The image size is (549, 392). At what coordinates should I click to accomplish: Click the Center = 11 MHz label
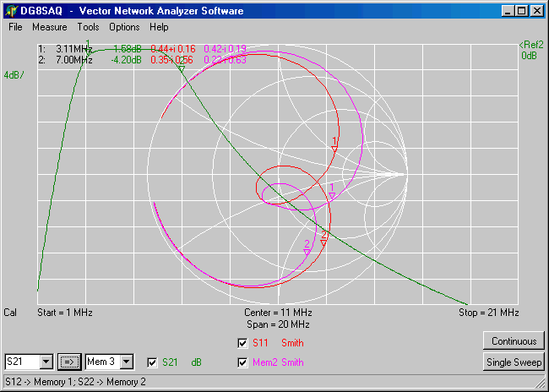[278, 313]
